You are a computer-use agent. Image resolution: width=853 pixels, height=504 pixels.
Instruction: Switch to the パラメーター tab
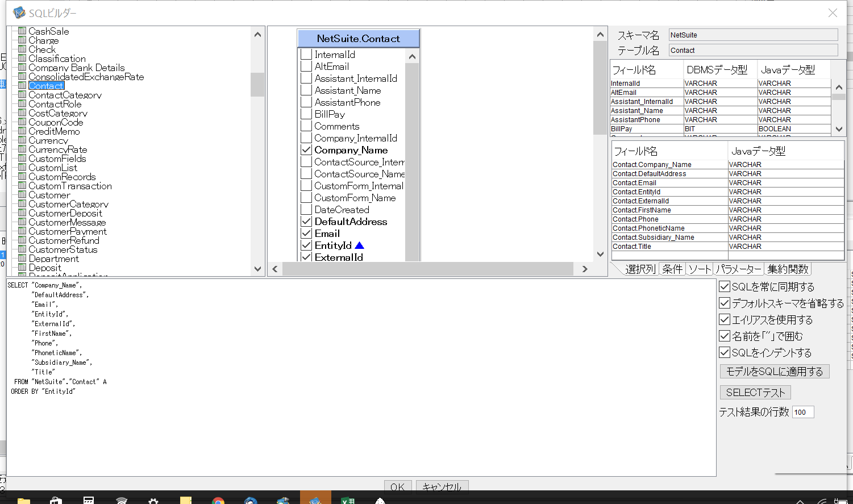point(739,269)
